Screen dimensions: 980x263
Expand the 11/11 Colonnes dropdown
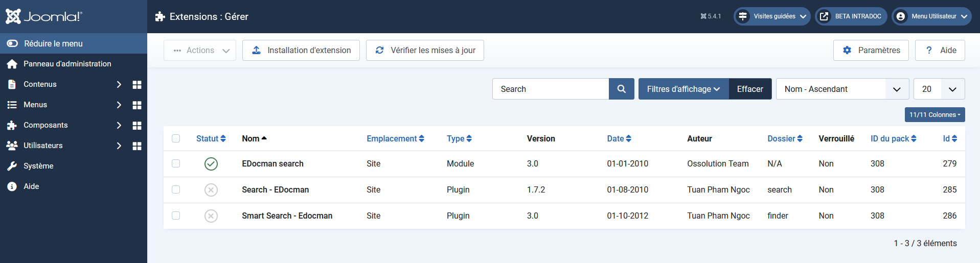pos(935,115)
